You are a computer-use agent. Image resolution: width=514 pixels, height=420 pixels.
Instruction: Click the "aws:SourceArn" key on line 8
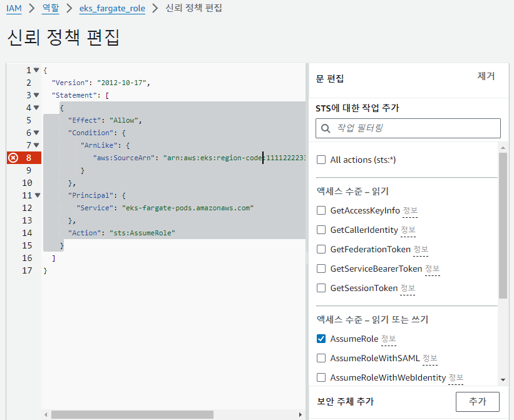(x=123, y=158)
